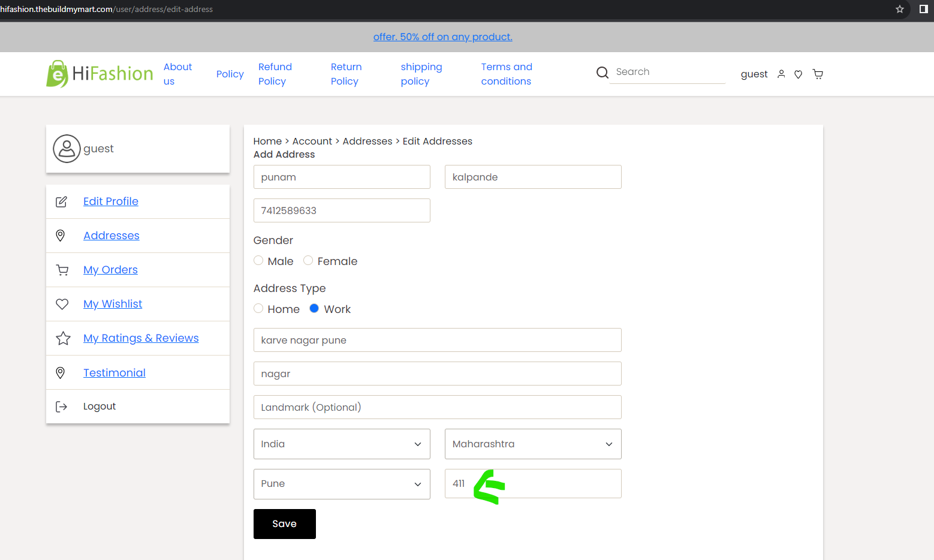Open the Maharashtra state dropdown

[533, 444]
